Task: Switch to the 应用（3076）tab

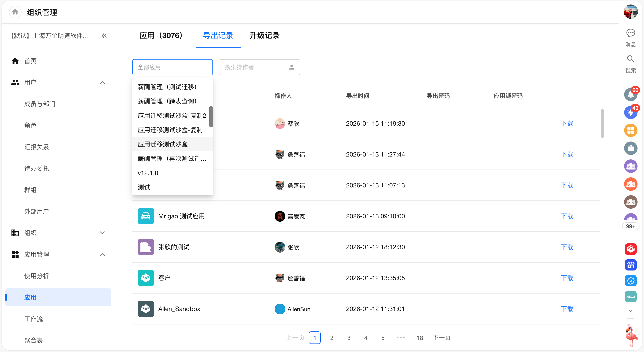Action: (161, 36)
